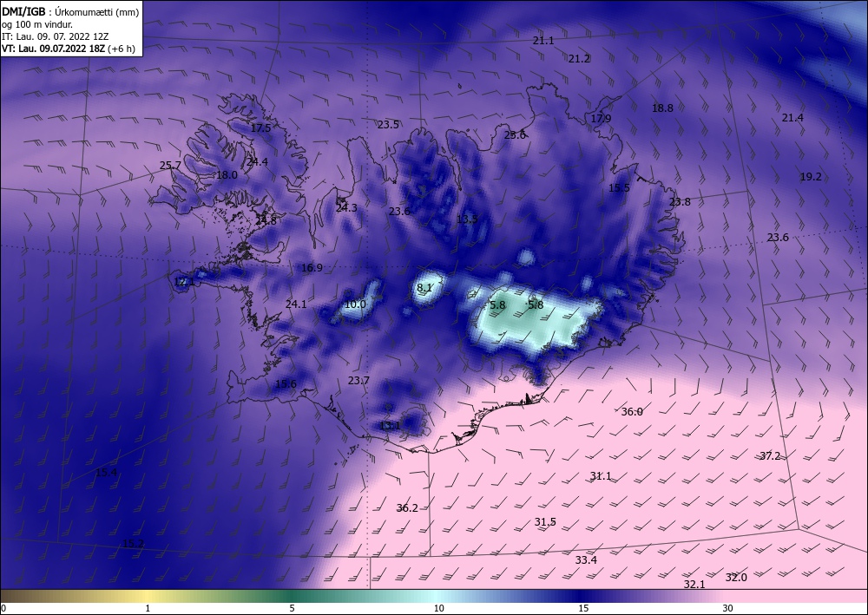Click the 18.0 value
868x615 pixels.
(x=227, y=175)
